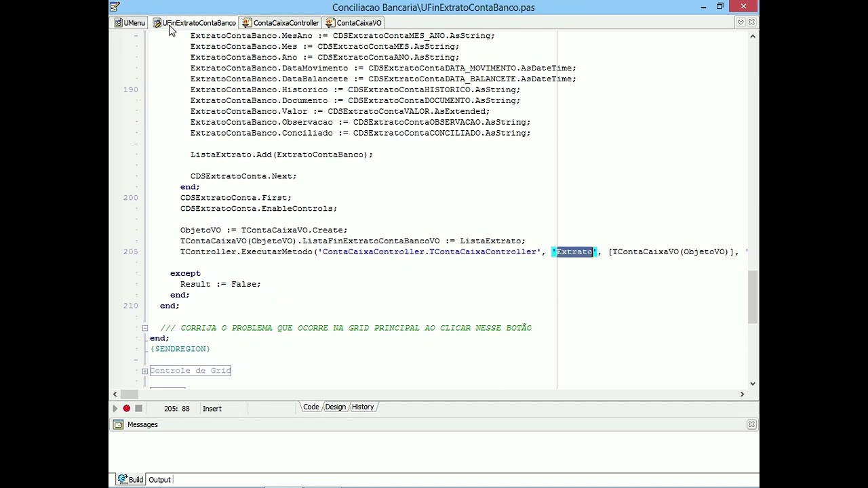Click the highlighted 'Extrato' string
The image size is (868, 488).
click(x=574, y=251)
